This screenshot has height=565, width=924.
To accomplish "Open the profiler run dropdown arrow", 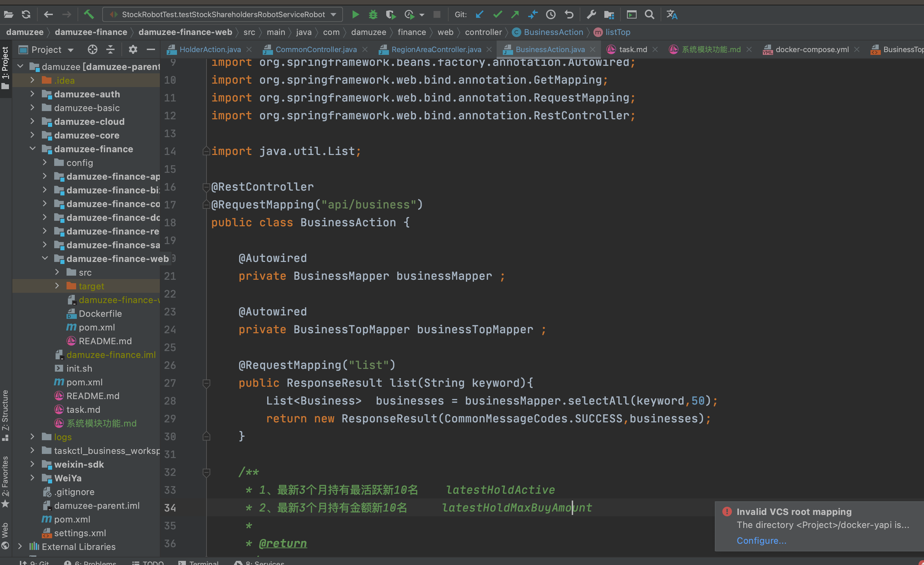I will click(x=422, y=15).
